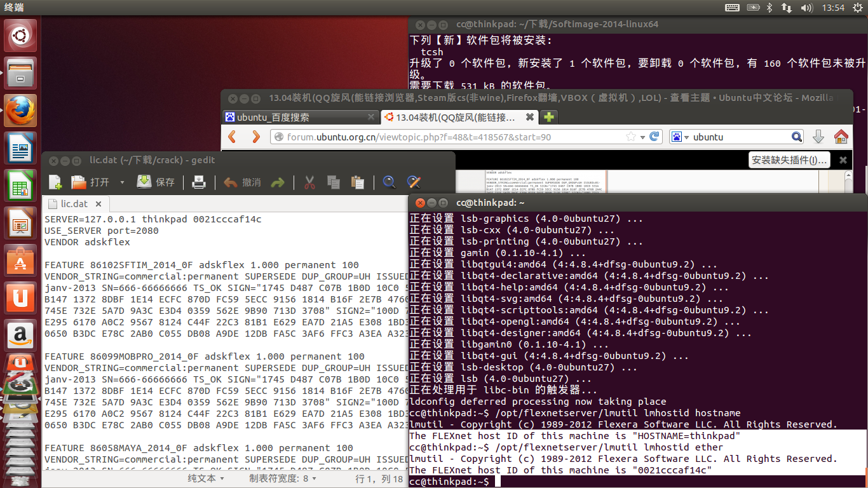Click the 安装缺失插件 install plugins button
Screen dimensions: 868x488
click(x=789, y=160)
